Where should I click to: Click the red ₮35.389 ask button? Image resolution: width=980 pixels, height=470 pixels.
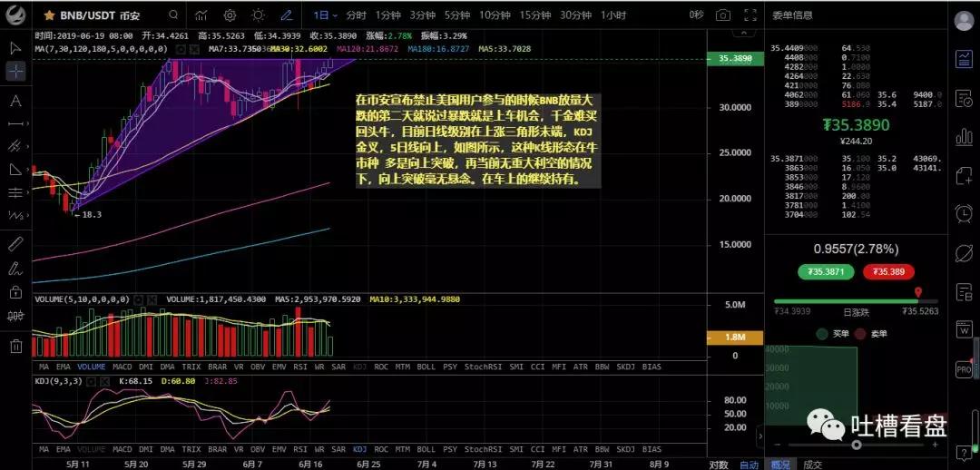(888, 272)
